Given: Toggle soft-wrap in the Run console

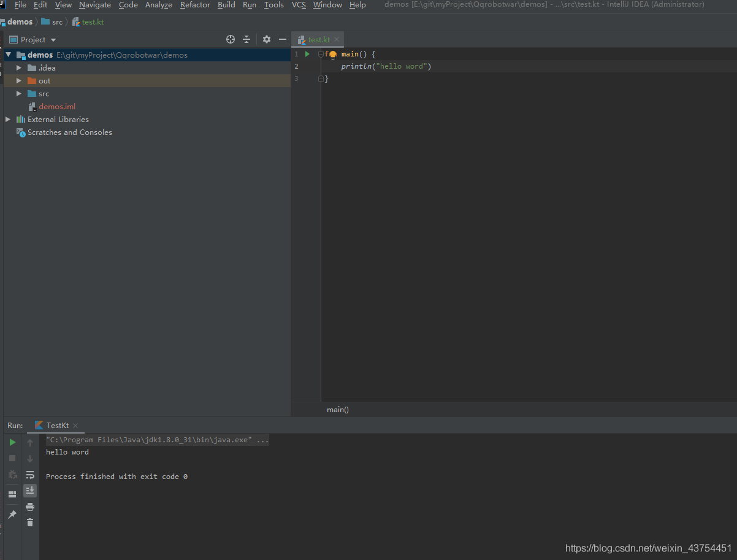Looking at the screenshot, I should [30, 475].
